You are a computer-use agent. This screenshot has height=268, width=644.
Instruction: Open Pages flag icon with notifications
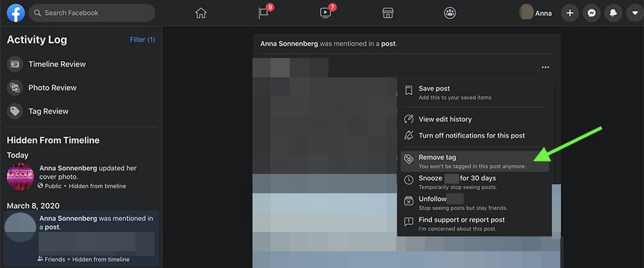[x=264, y=13]
